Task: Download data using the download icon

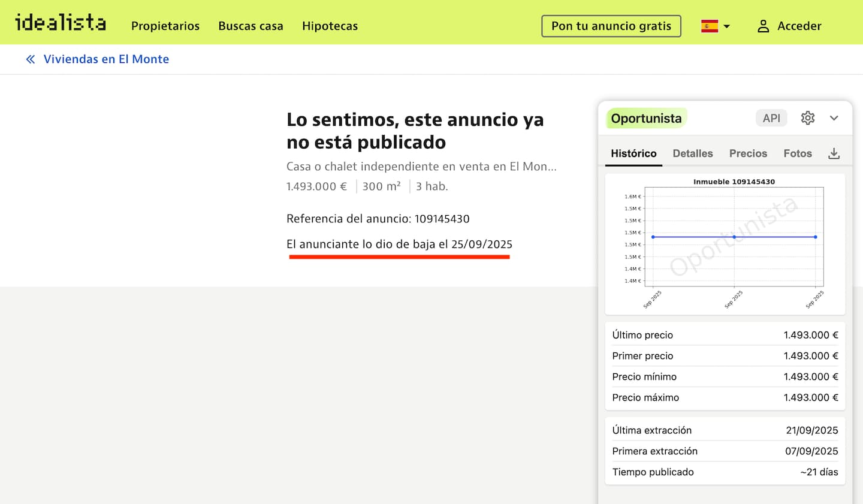Action: click(x=834, y=153)
